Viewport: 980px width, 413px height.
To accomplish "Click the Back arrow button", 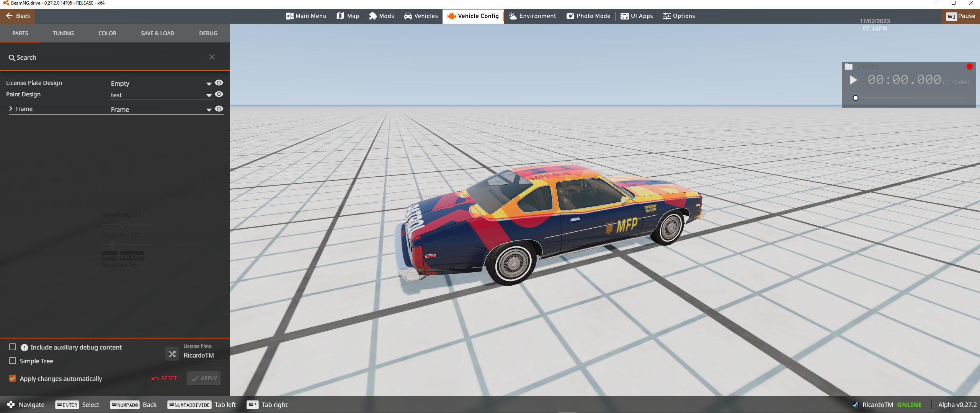I will tap(18, 16).
